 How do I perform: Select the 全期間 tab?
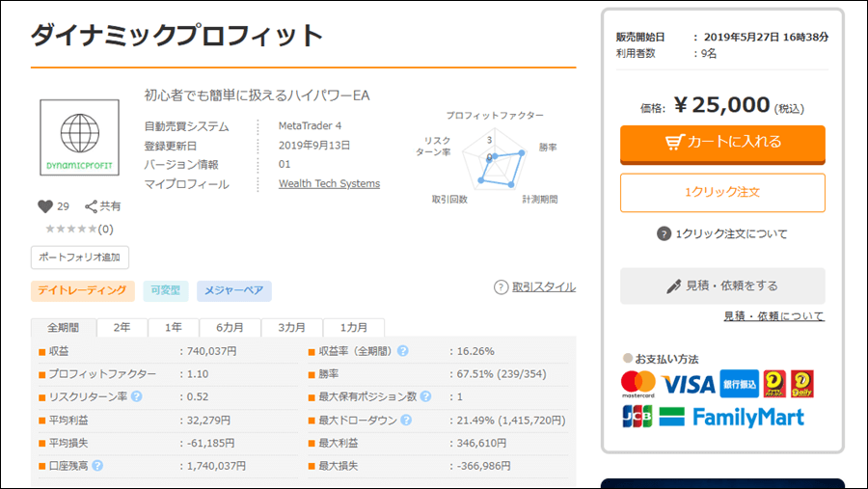pos(64,327)
